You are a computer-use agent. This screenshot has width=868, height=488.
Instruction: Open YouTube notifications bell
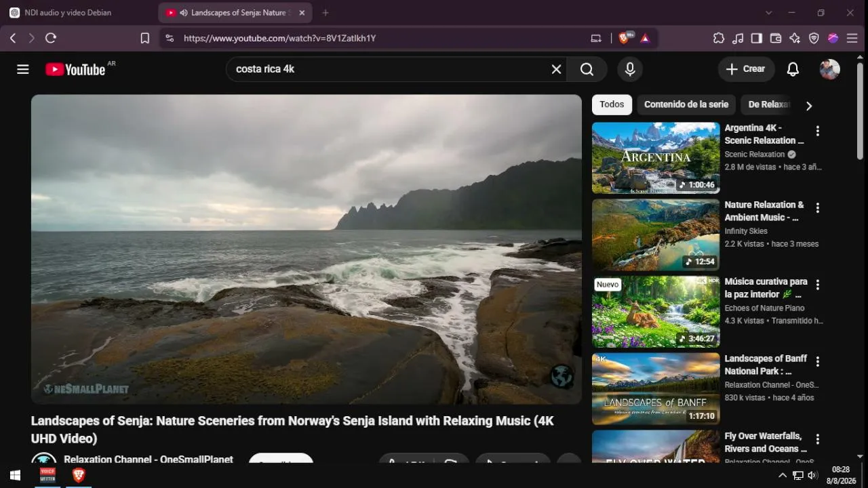pos(793,69)
